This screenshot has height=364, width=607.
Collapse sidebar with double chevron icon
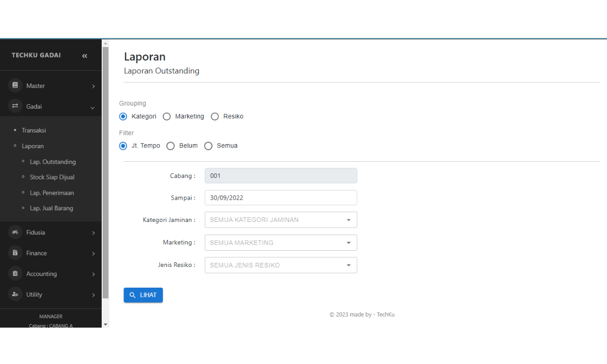tap(84, 56)
